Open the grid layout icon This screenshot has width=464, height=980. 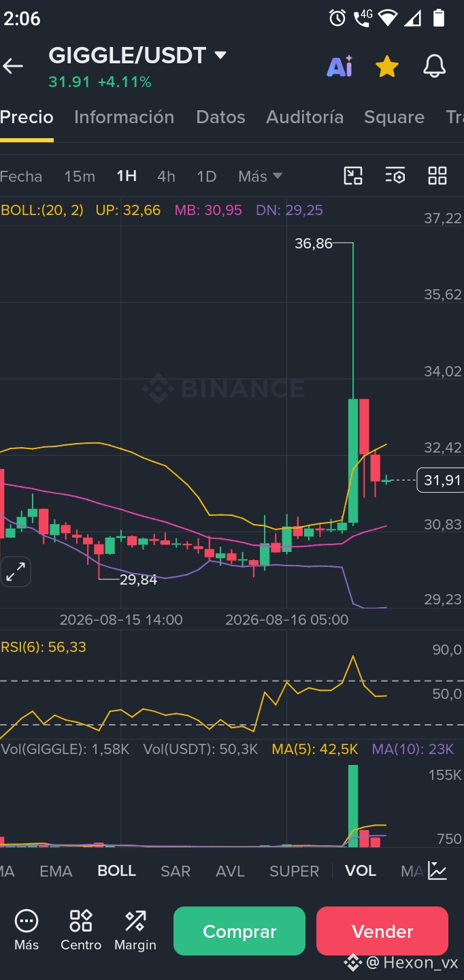tap(437, 176)
